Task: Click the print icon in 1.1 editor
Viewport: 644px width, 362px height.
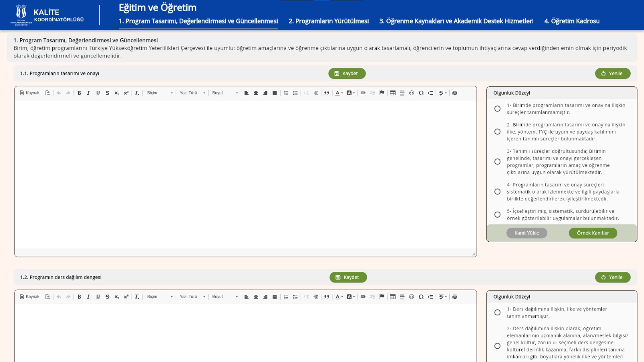Action: [455, 93]
